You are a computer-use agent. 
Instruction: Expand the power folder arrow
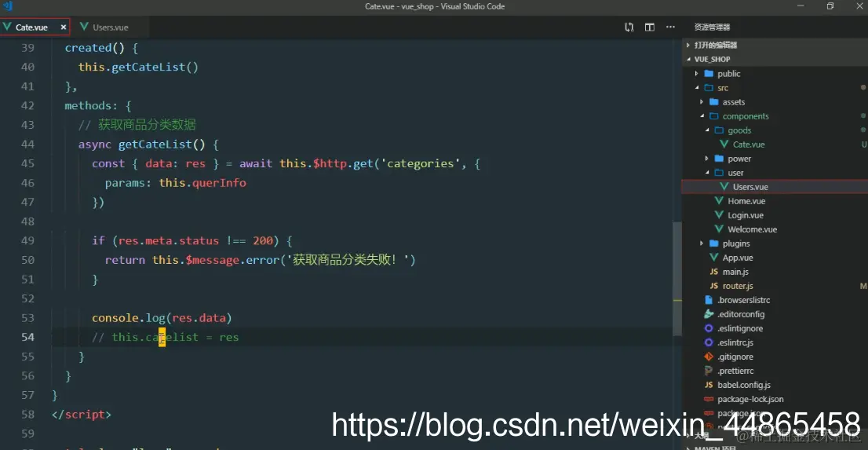pyautogui.click(x=707, y=159)
